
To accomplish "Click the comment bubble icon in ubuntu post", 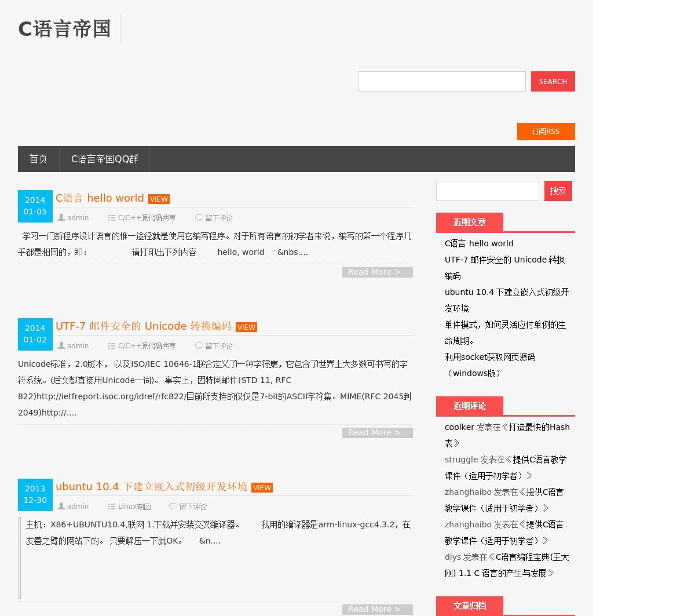I will 173,506.
